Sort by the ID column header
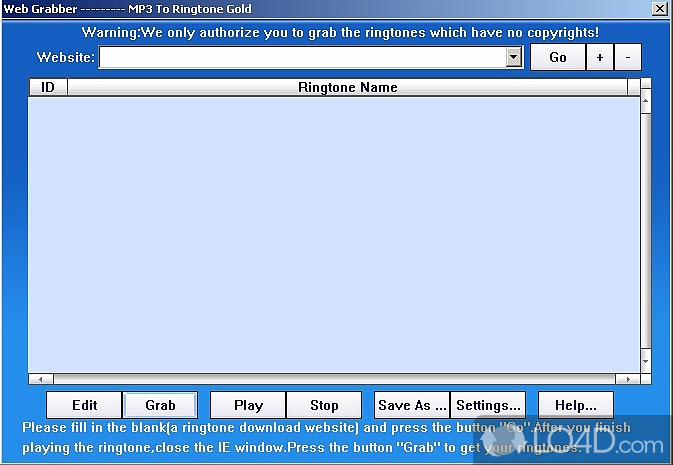The width and height of the screenshot is (673, 465). coord(48,87)
